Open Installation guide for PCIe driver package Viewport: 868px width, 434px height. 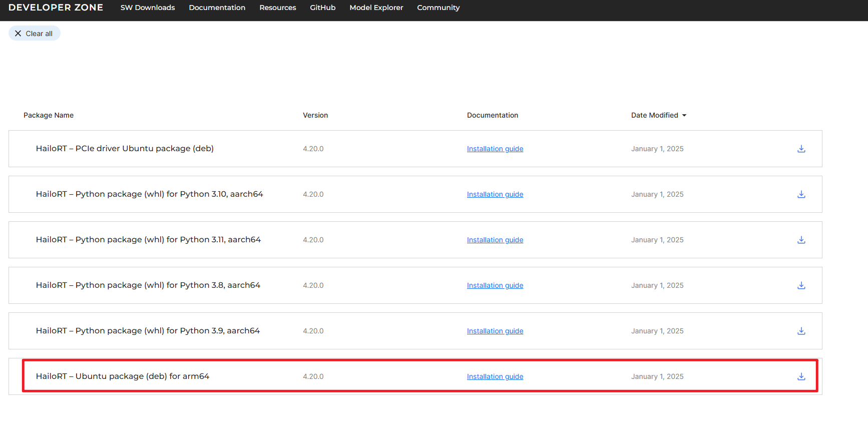pos(495,149)
